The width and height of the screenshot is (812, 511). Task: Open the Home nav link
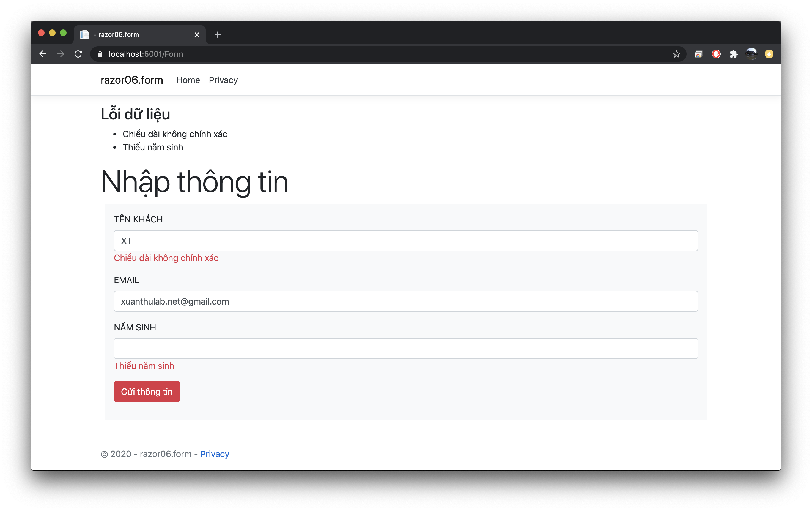click(188, 80)
